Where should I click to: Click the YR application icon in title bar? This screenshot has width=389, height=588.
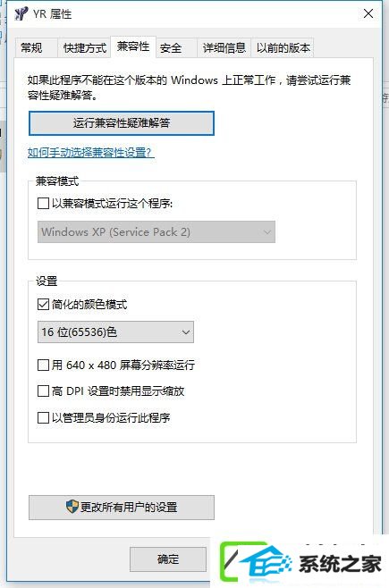click(x=21, y=14)
